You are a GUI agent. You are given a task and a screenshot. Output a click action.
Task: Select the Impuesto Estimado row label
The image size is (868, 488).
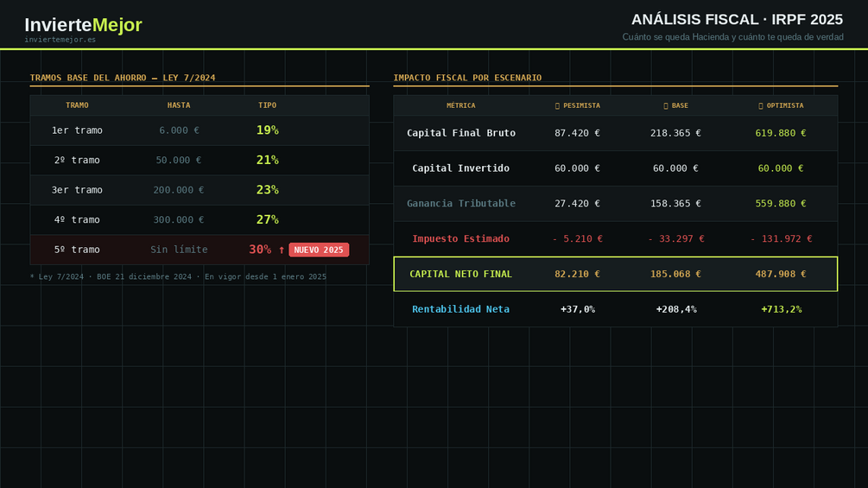click(461, 238)
